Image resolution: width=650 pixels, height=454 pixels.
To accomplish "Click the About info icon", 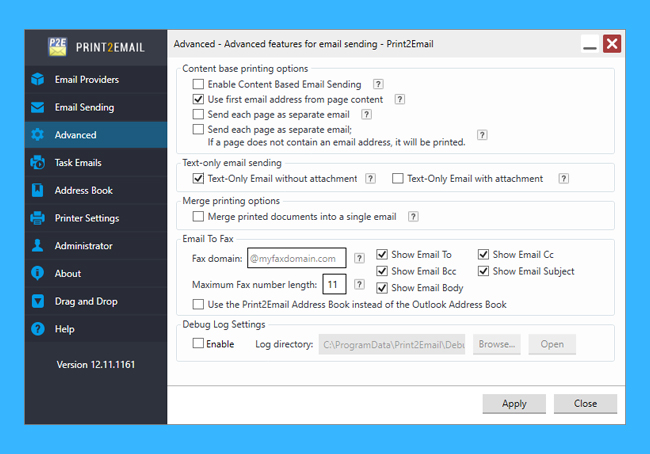I will click(37, 273).
